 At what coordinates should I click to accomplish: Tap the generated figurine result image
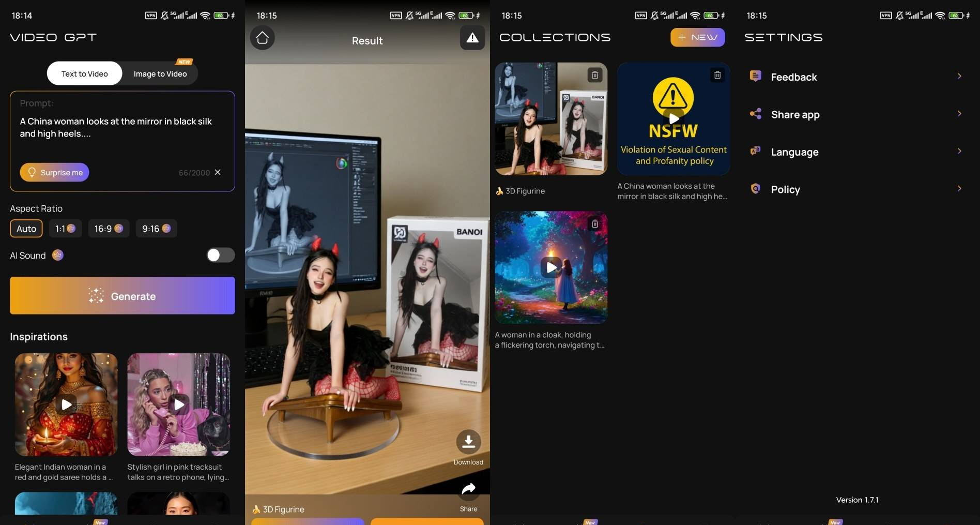(367, 279)
